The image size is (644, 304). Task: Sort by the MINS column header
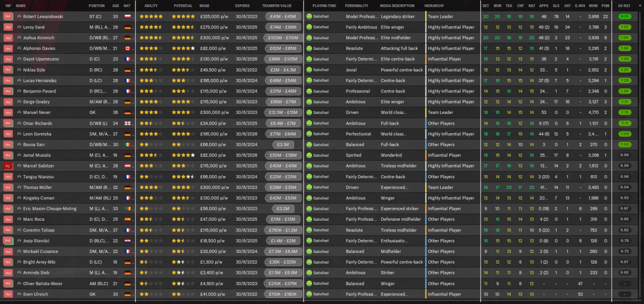(x=593, y=5)
